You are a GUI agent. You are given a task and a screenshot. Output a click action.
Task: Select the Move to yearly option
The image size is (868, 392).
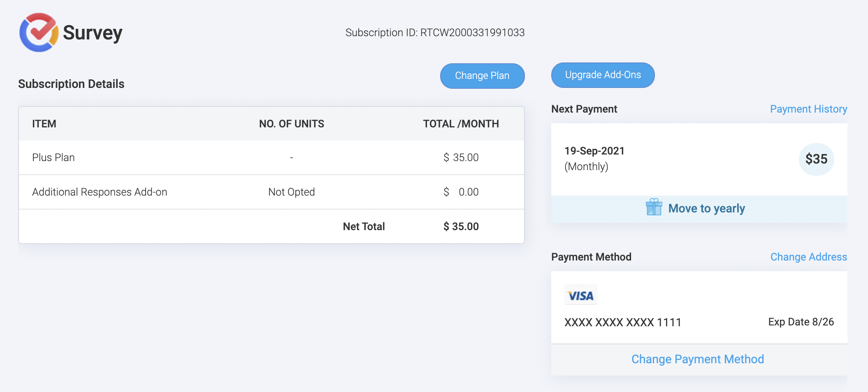(x=706, y=208)
